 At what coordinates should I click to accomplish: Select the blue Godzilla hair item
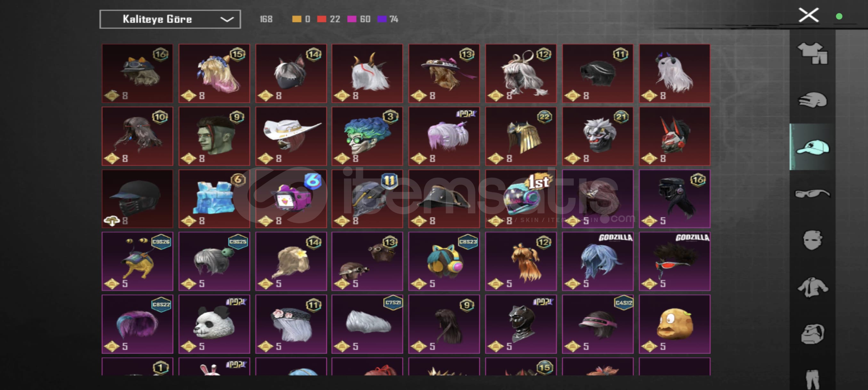598,261
